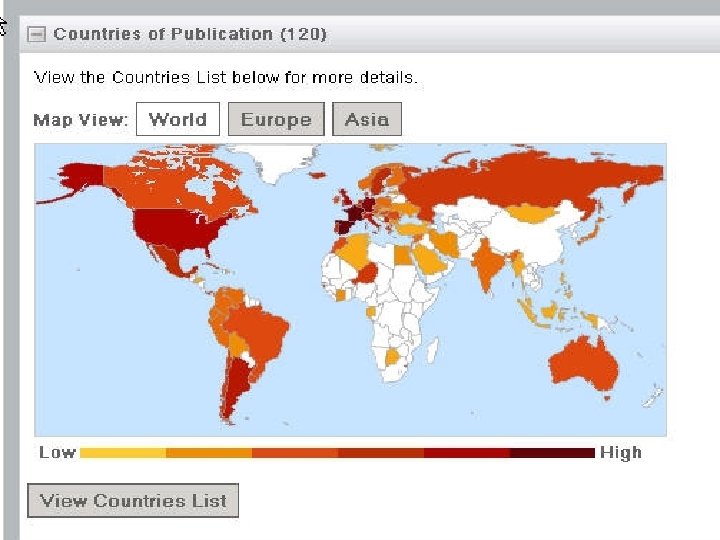Select Mongolia on the world map
This screenshot has width=720, height=540.
coord(533,213)
